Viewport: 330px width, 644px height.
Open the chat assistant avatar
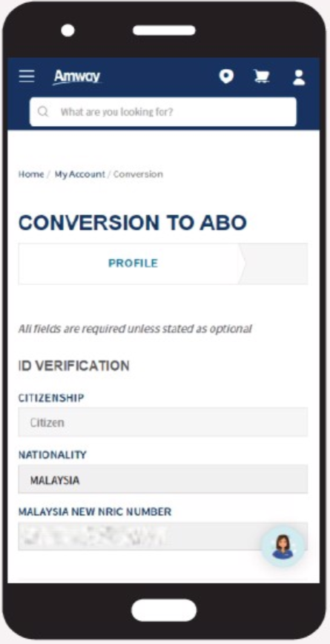(283, 546)
